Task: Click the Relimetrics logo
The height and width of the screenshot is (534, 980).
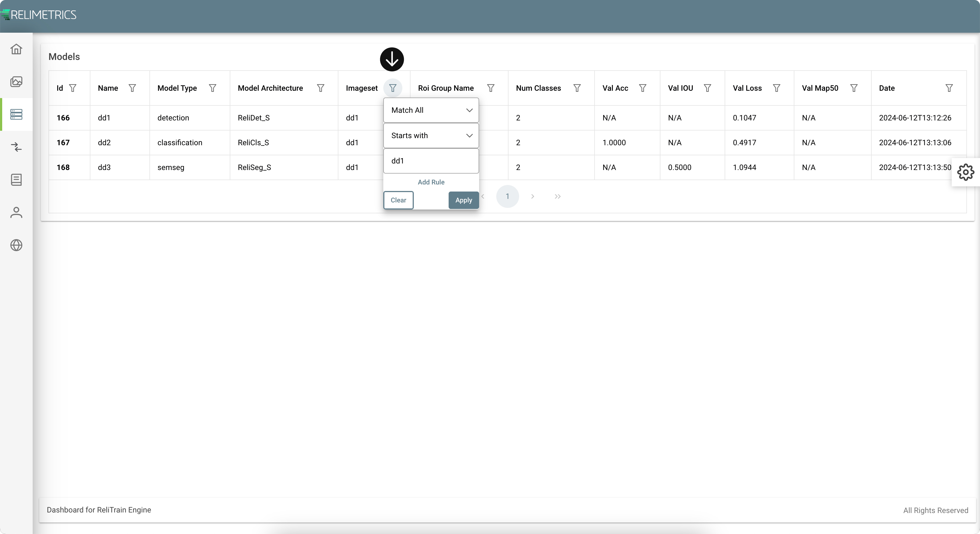Action: click(x=38, y=15)
